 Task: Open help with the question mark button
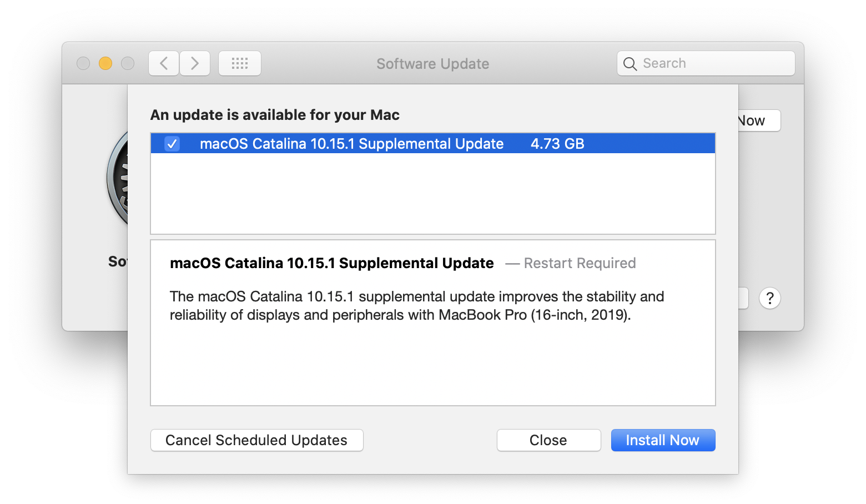769,298
